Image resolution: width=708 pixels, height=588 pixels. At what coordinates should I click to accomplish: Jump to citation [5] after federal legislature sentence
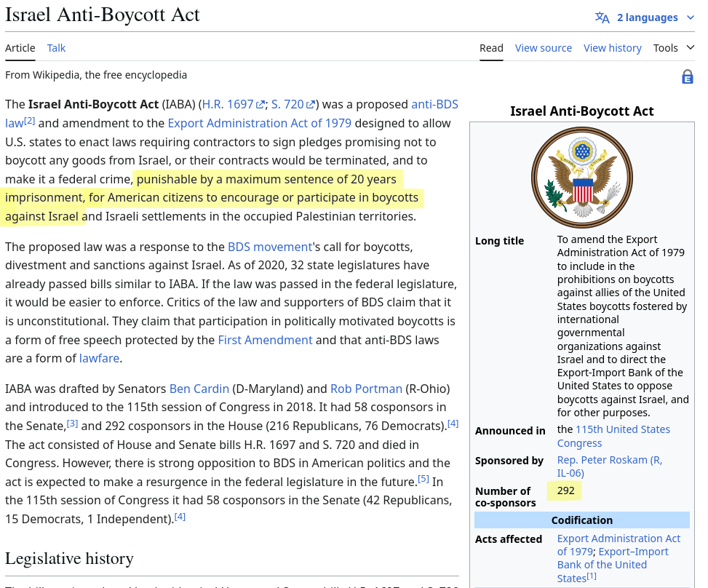click(x=423, y=479)
